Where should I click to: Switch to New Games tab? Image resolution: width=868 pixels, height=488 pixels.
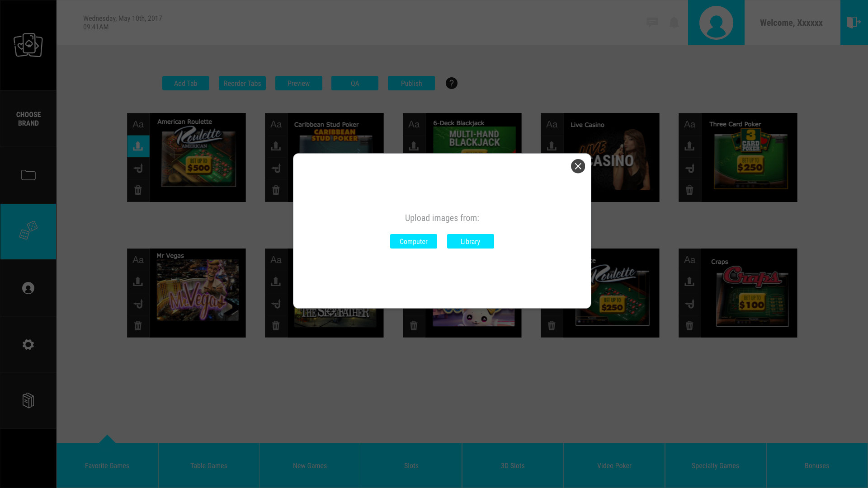310,465
